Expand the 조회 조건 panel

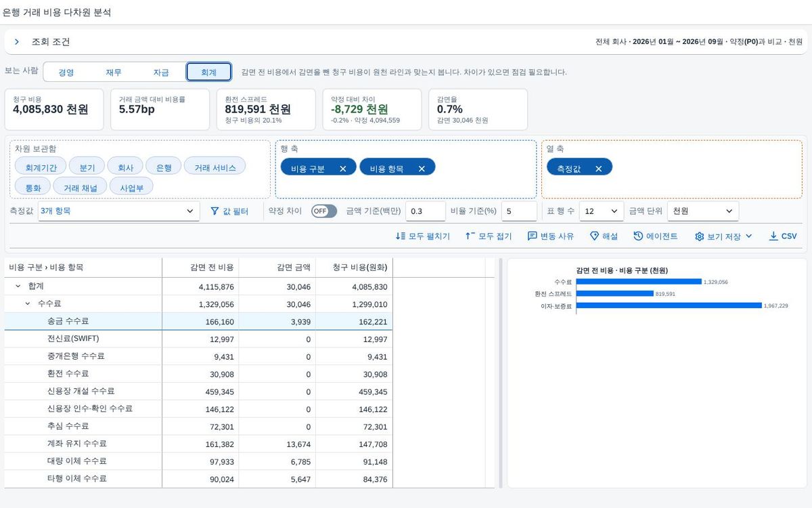point(17,42)
